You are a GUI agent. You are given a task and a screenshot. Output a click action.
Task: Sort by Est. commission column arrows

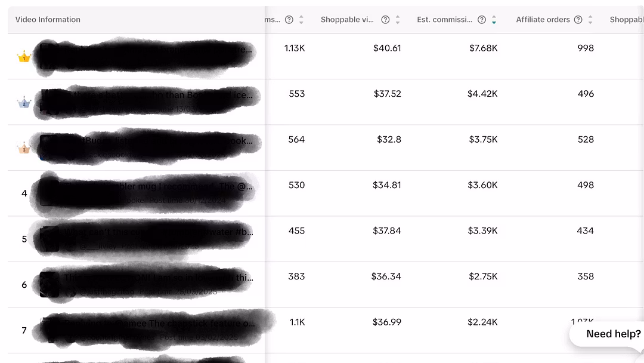coord(494,20)
